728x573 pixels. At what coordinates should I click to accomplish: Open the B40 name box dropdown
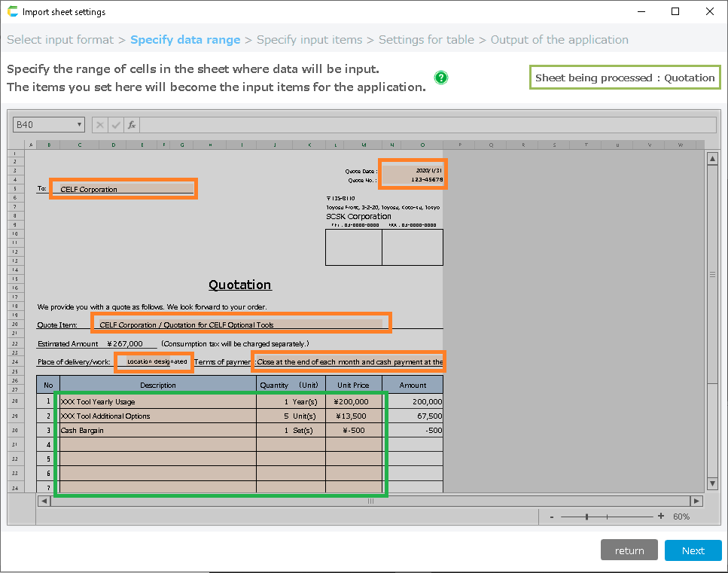[x=80, y=125]
